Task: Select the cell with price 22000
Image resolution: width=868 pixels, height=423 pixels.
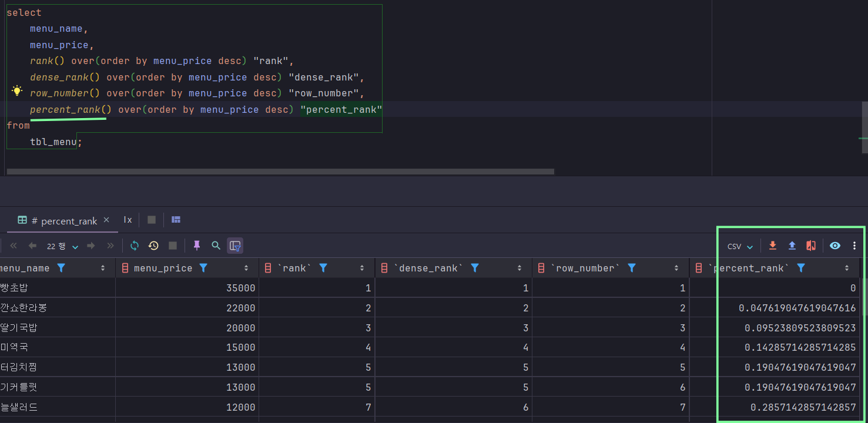Action: (187, 308)
